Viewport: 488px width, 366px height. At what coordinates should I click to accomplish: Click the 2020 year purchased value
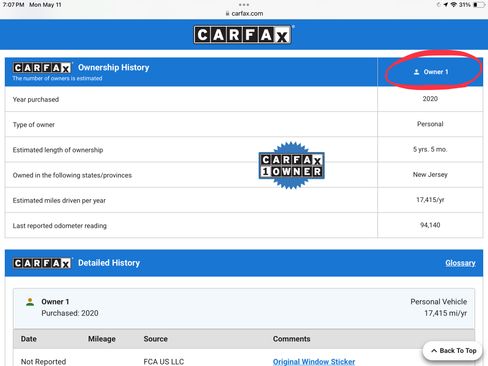pyautogui.click(x=430, y=99)
